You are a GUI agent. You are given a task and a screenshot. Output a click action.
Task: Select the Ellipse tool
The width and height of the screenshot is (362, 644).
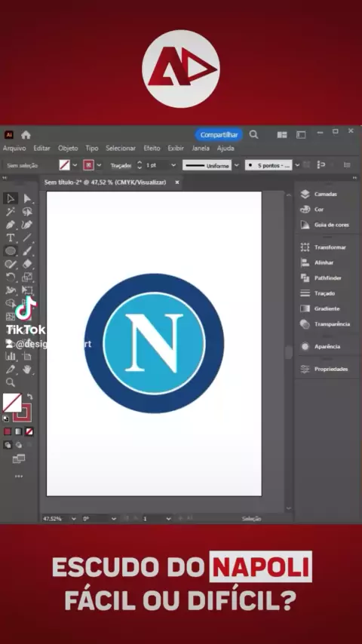click(x=11, y=251)
